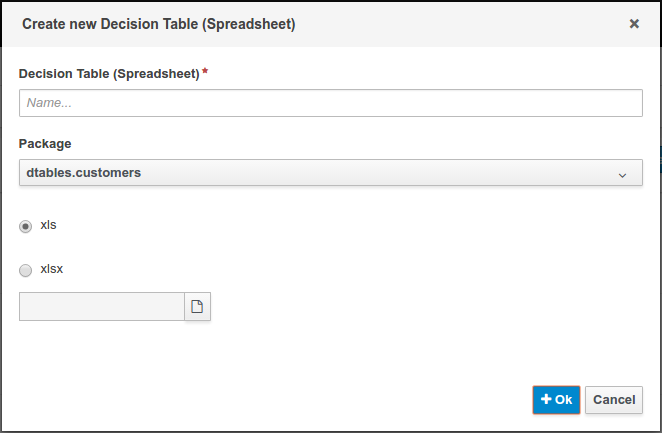Click the empty file path field
The image size is (662, 433).
[101, 307]
